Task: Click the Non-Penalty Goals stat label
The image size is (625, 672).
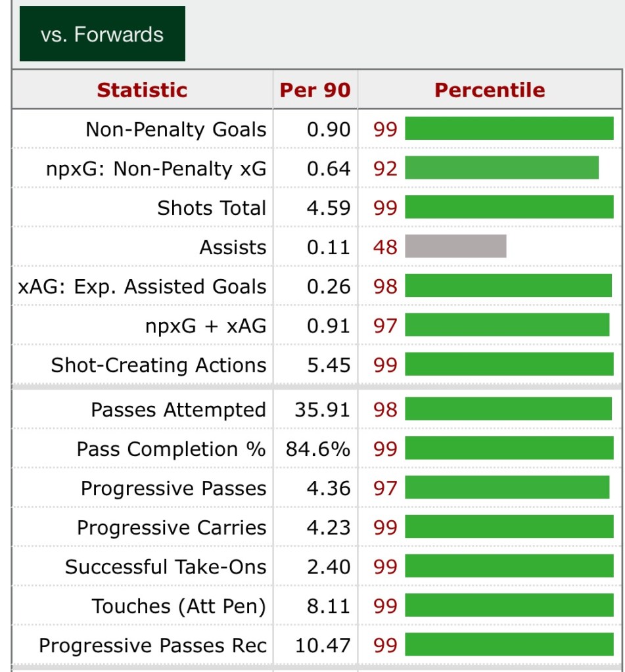Action: (x=175, y=129)
